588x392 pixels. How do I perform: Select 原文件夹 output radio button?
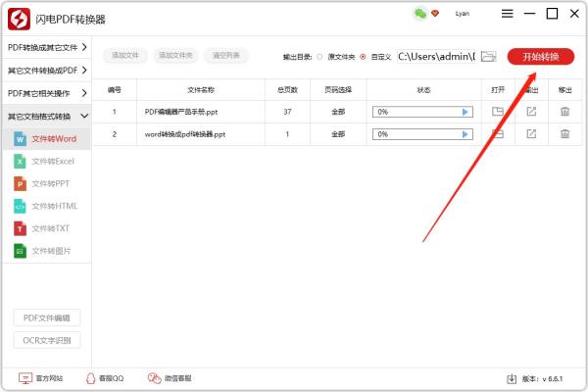[319, 57]
